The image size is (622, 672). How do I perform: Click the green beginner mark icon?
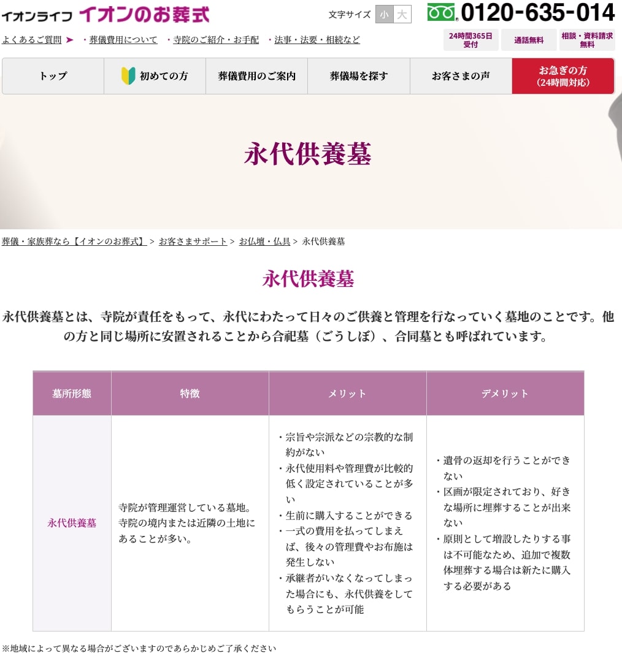click(x=128, y=76)
